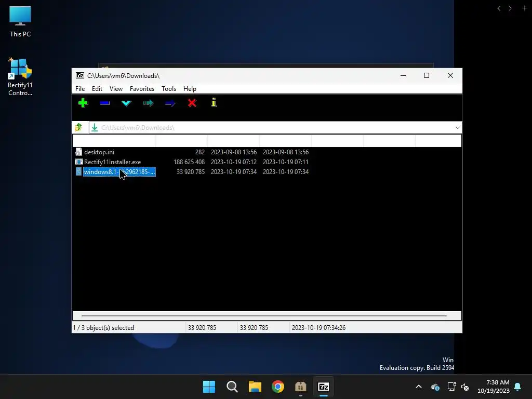Expand the address path dropdown arrow
Image resolution: width=532 pixels, height=399 pixels.
457,128
